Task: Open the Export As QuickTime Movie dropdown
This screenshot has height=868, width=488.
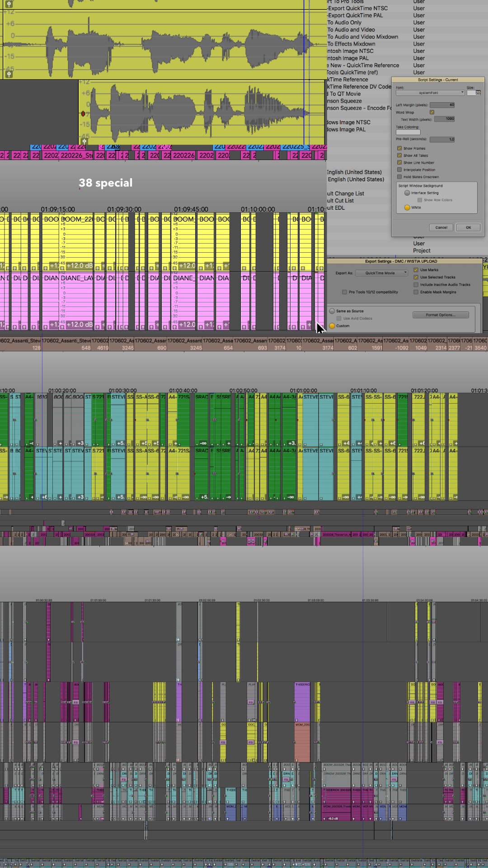Action: 381,273
